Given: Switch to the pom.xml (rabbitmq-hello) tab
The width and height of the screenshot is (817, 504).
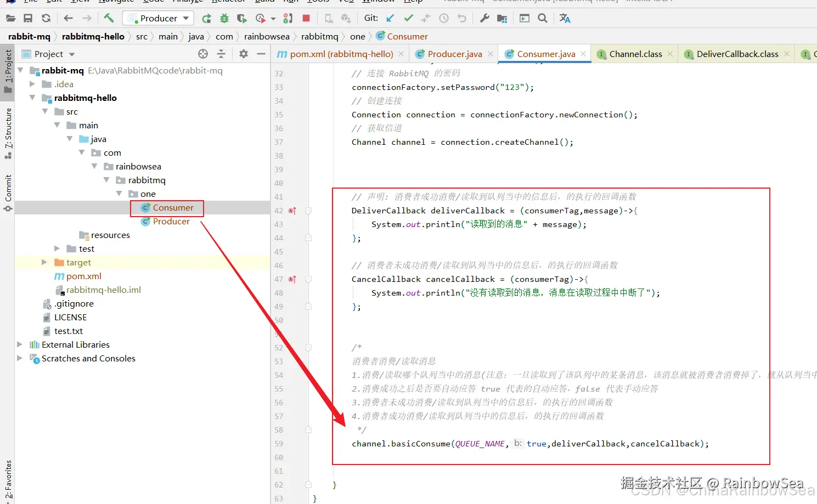Looking at the screenshot, I should pyautogui.click(x=341, y=54).
